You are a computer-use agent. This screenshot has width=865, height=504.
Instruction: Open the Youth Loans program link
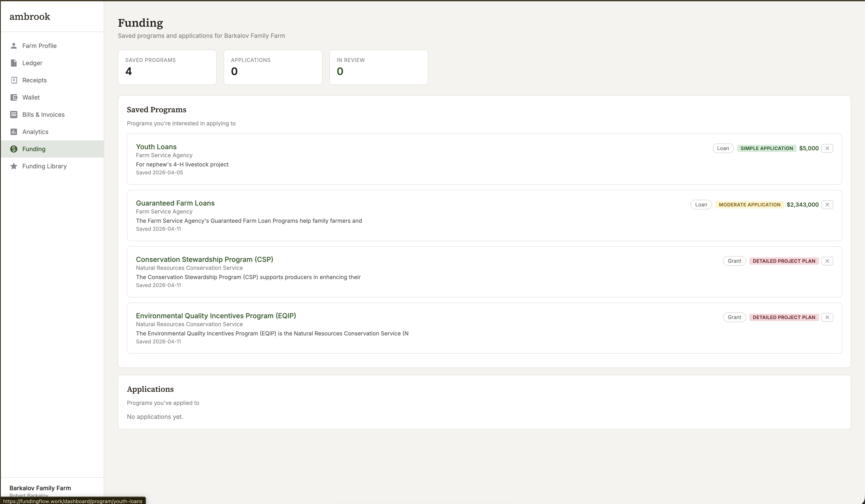tap(156, 147)
